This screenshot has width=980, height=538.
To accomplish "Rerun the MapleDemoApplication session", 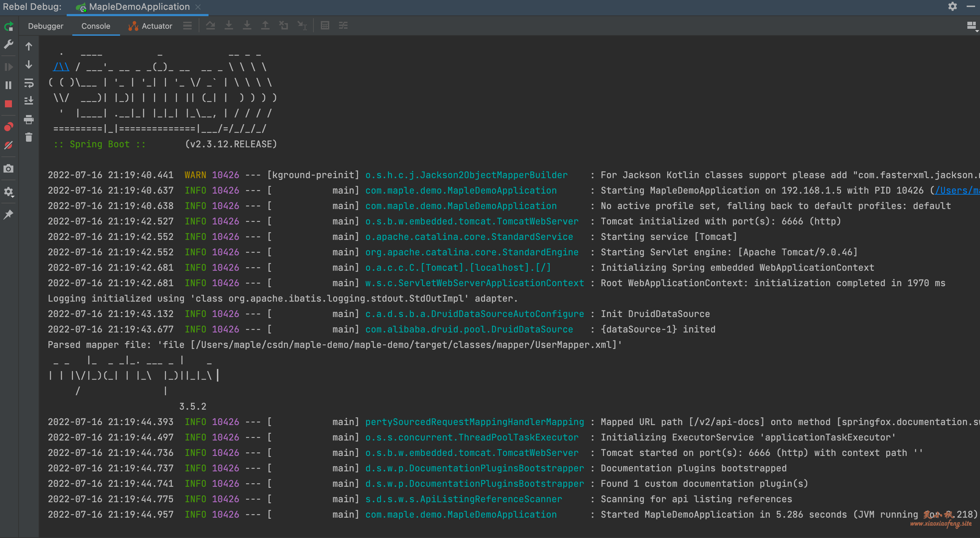I will click(8, 26).
